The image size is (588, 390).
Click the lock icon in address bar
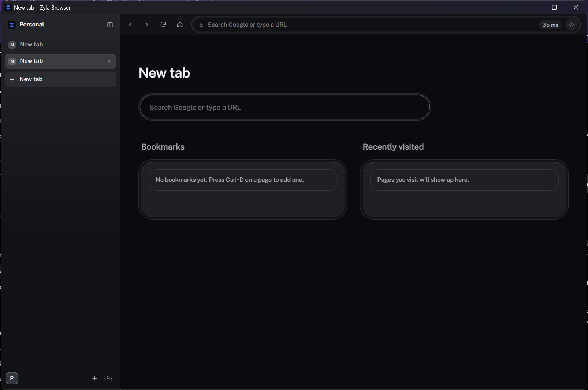click(201, 25)
